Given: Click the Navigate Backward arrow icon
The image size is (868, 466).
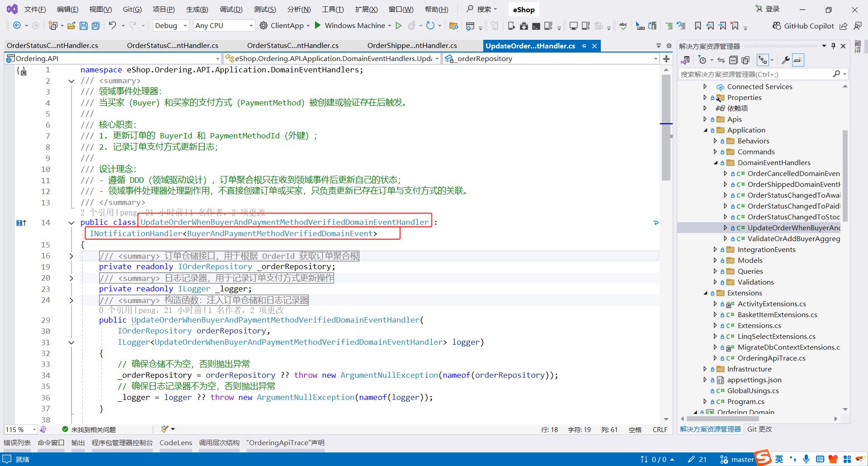Looking at the screenshot, I should pos(17,25).
